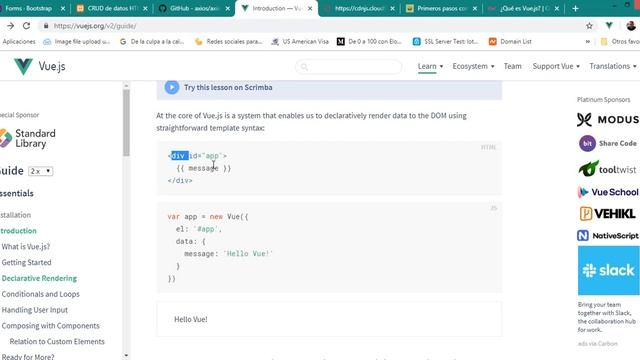Open the Team nav link
Screen dimensions: 640x360
(x=512, y=66)
